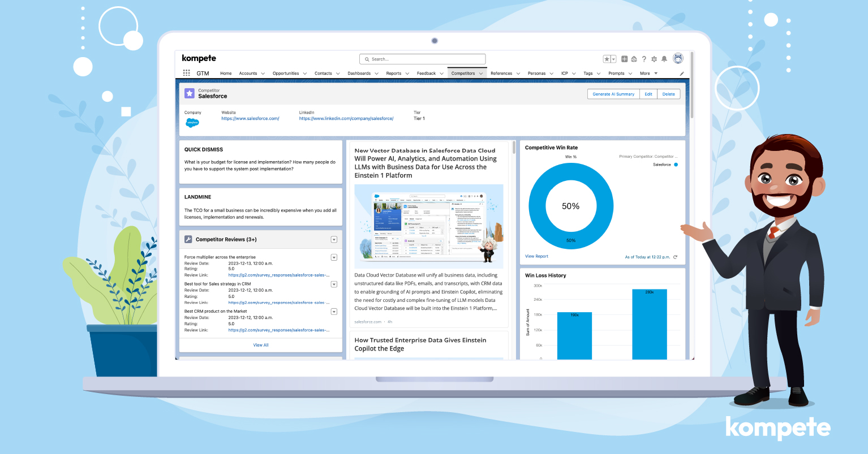Screen dimensions: 868x454
Task: Open the Help question mark icon
Action: [644, 59]
